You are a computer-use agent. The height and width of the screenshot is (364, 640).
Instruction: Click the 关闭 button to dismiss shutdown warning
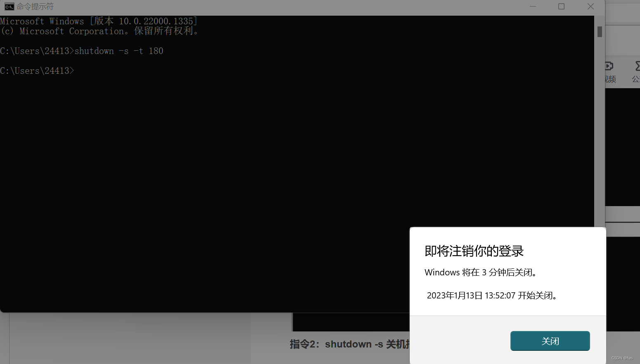point(550,341)
